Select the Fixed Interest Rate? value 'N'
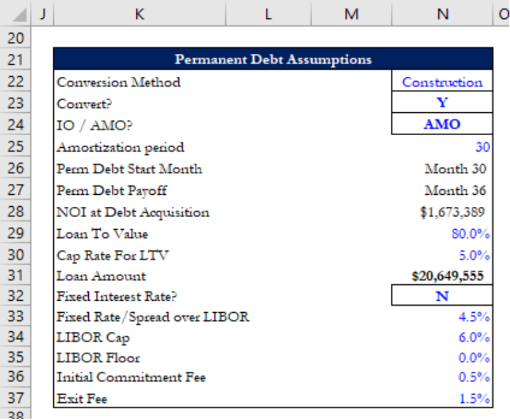510x420 pixels. click(x=442, y=296)
